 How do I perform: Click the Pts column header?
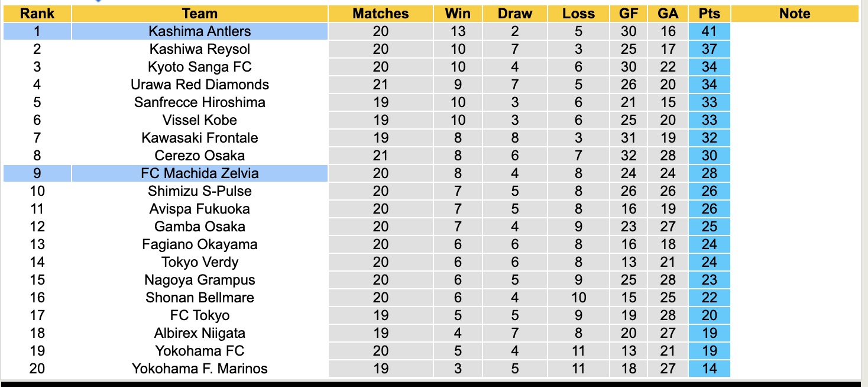coord(709,14)
